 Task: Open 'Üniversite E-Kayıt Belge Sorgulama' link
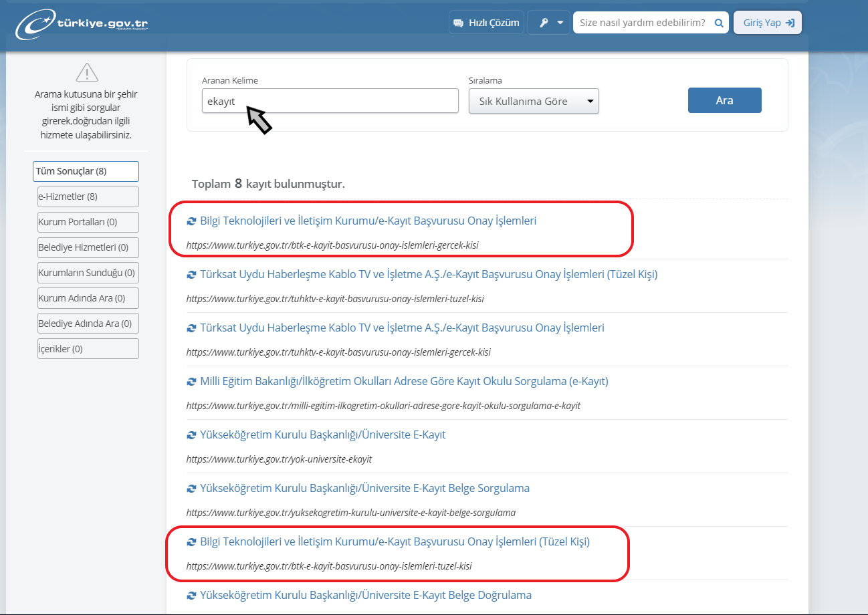(x=364, y=488)
